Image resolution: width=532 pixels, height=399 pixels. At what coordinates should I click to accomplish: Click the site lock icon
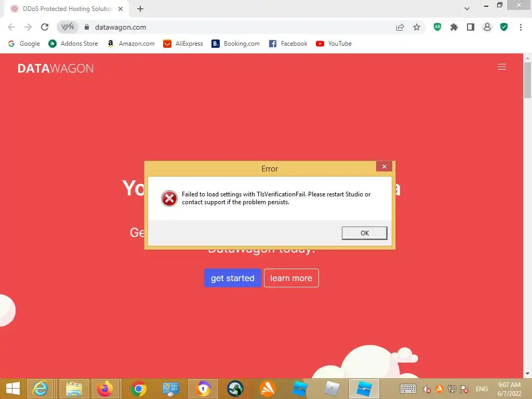point(87,27)
